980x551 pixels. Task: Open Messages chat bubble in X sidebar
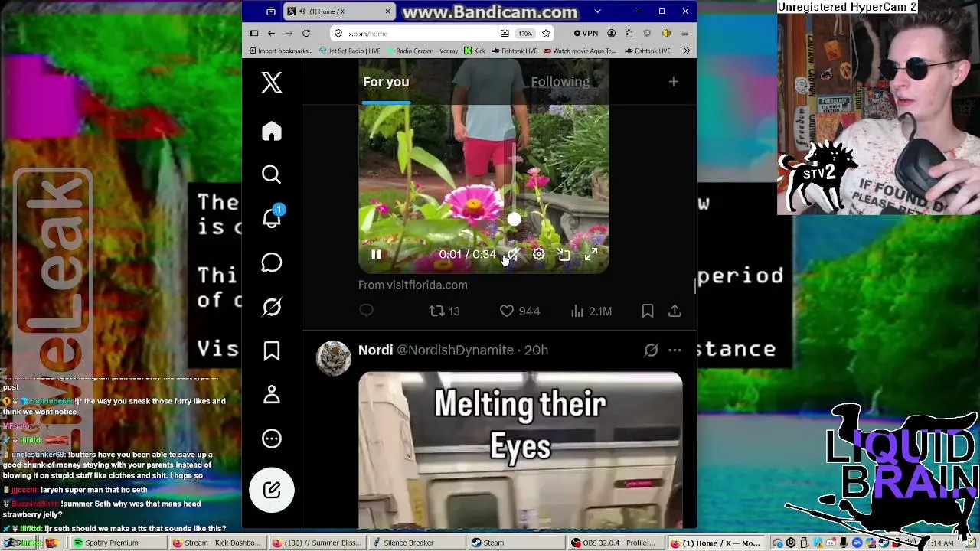click(x=272, y=262)
